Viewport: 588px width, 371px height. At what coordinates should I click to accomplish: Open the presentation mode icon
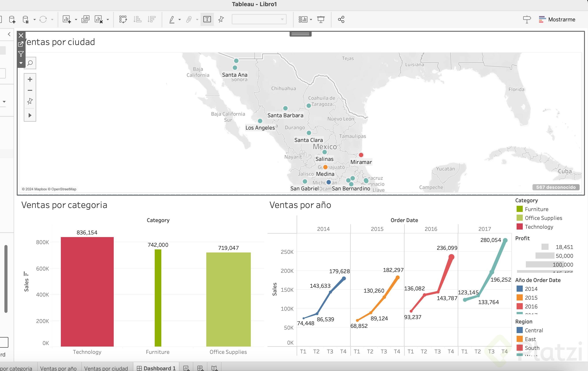(321, 19)
